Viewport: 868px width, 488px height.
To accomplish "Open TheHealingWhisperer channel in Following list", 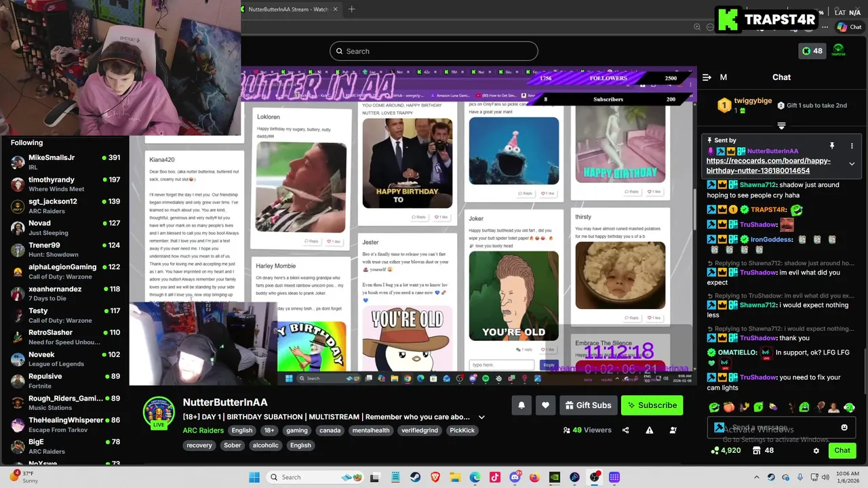I will [65, 425].
